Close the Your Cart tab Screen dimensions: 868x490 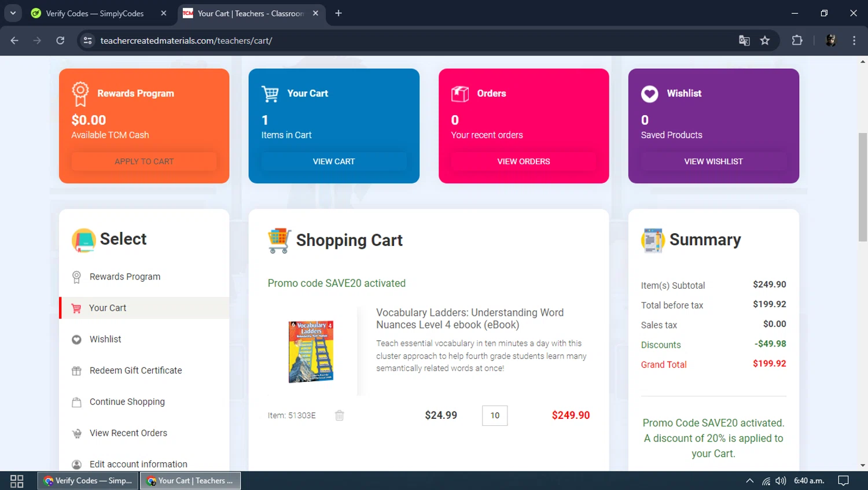coord(315,13)
